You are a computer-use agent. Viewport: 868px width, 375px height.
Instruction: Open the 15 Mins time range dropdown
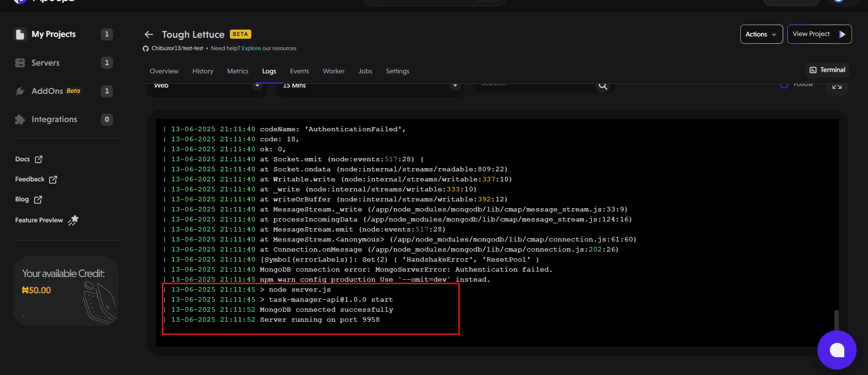point(370,87)
